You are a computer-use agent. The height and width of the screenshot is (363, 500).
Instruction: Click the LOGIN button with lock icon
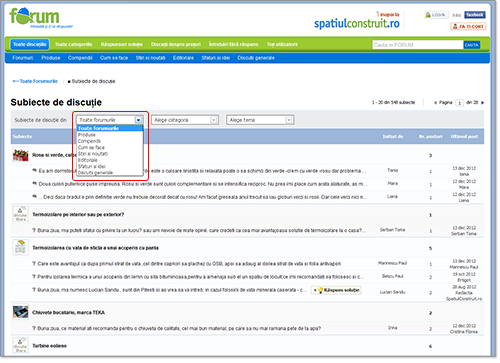click(x=436, y=15)
